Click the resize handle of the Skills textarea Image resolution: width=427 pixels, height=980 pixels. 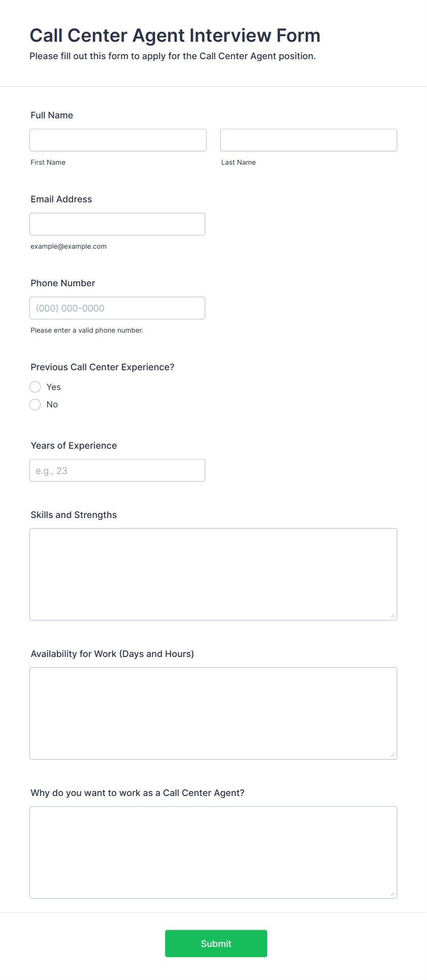pyautogui.click(x=393, y=616)
